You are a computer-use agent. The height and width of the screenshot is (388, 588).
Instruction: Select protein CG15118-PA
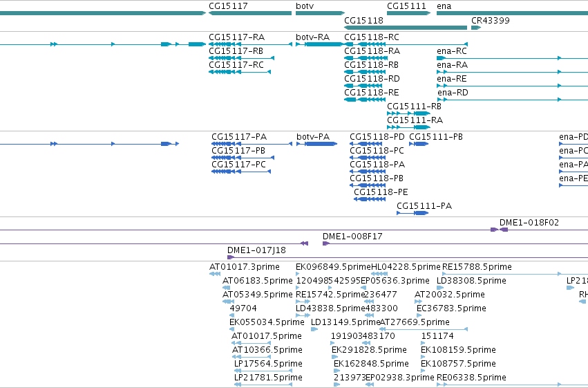pyautogui.click(x=377, y=165)
